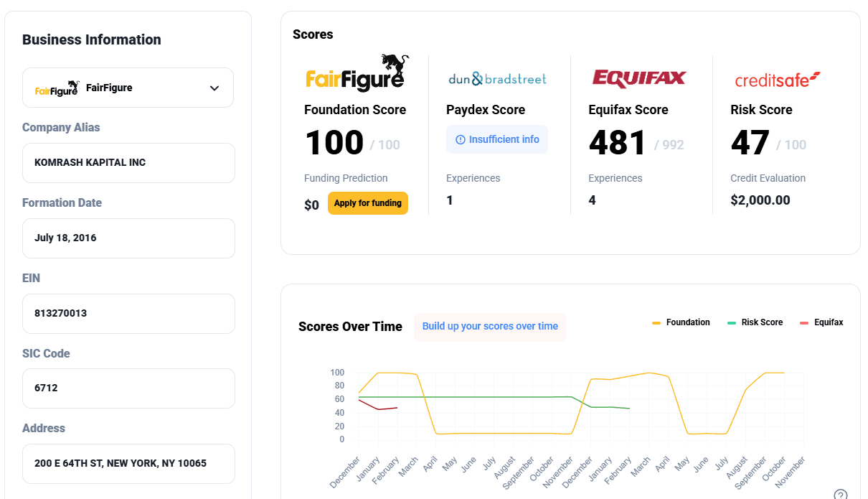Click the Apply for funding button
The height and width of the screenshot is (499, 868).
pyautogui.click(x=368, y=203)
